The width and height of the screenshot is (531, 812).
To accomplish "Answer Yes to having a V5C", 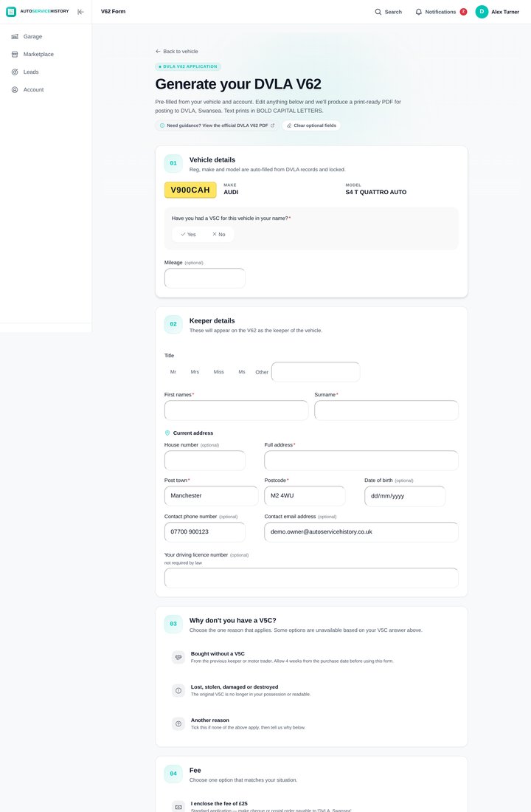I will pyautogui.click(x=188, y=235).
